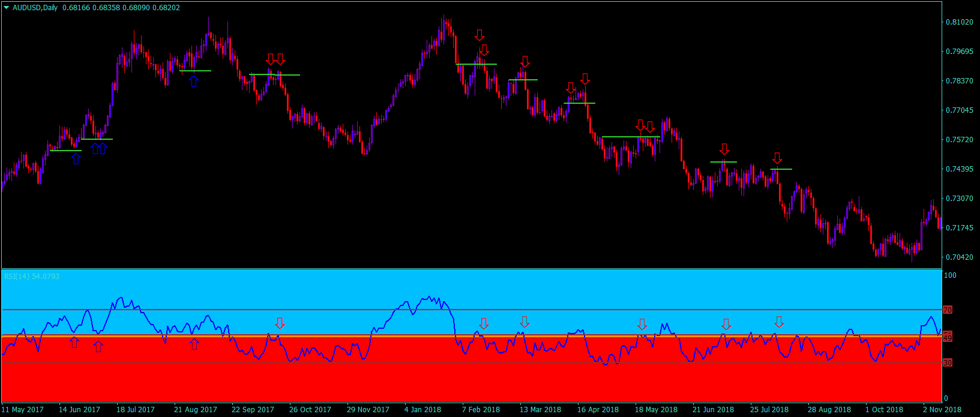Click the 21 Aug 2017 date label
980x417 pixels.
coord(196,410)
